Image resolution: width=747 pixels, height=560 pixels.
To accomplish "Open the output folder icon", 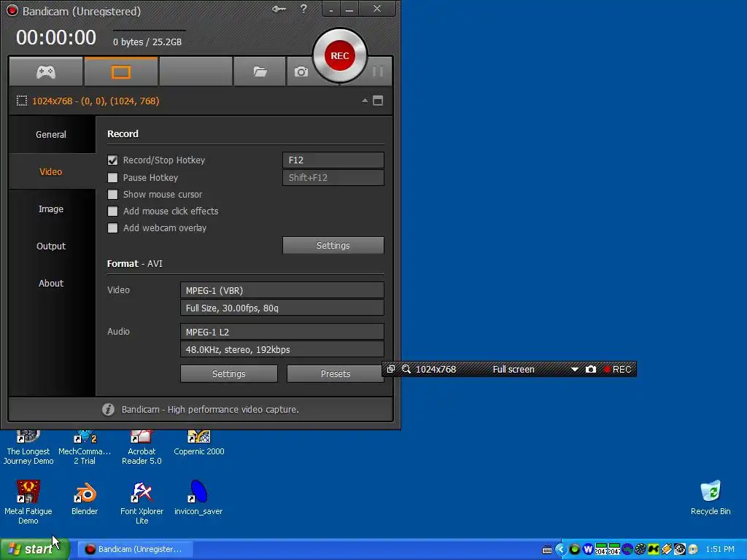I will click(260, 71).
